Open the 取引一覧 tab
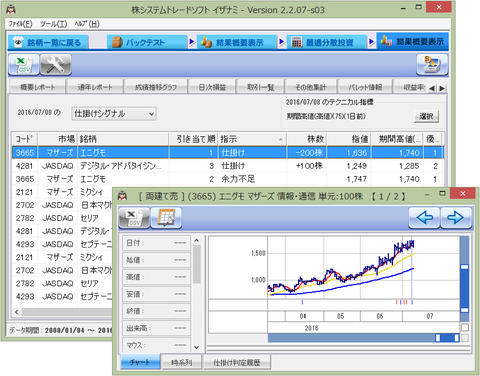 tap(260, 87)
